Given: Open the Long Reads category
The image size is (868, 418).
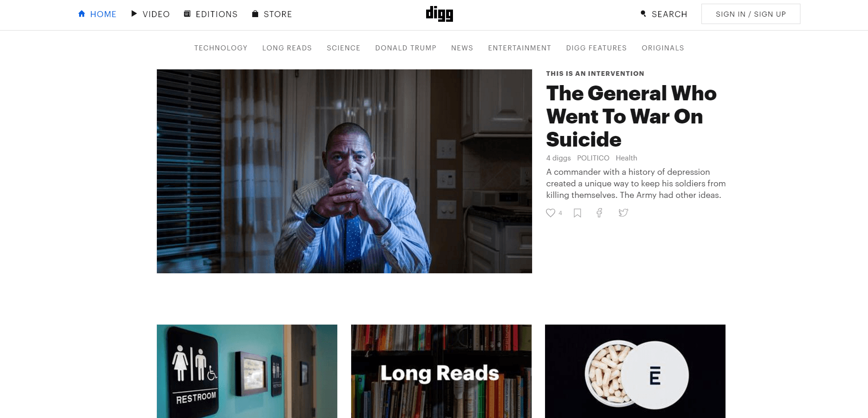Looking at the screenshot, I should pos(287,48).
